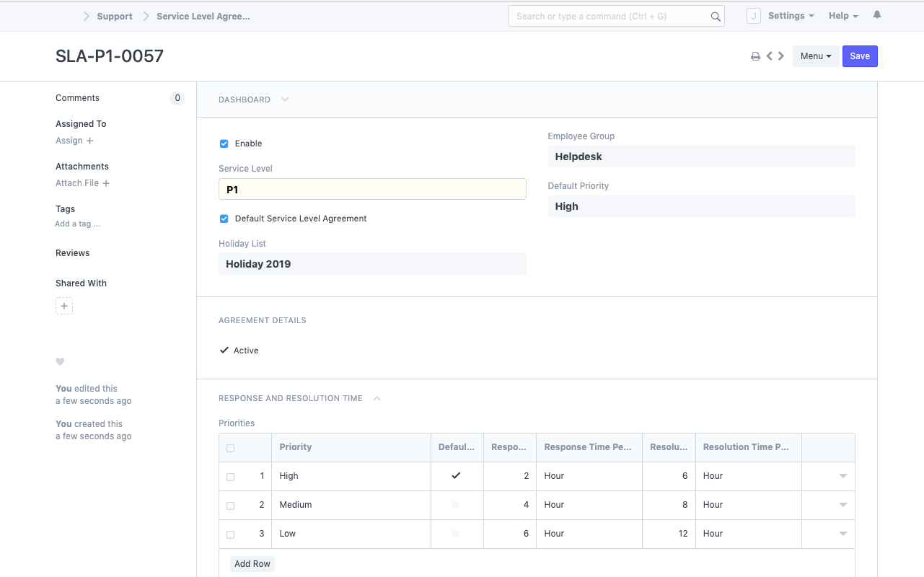Select the High priority row checkbox
Viewport: 924px width, 577px height.
[x=231, y=477]
